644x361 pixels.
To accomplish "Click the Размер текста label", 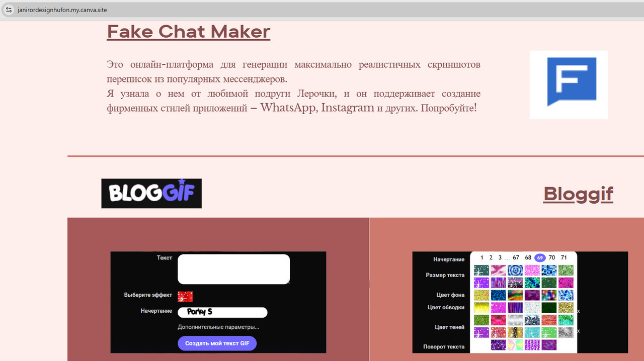I will click(x=445, y=275).
